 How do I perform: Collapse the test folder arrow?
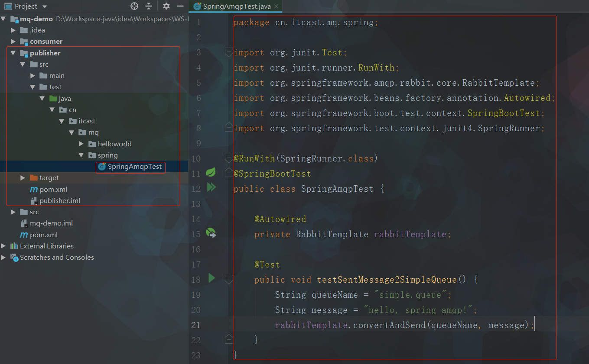click(x=32, y=87)
